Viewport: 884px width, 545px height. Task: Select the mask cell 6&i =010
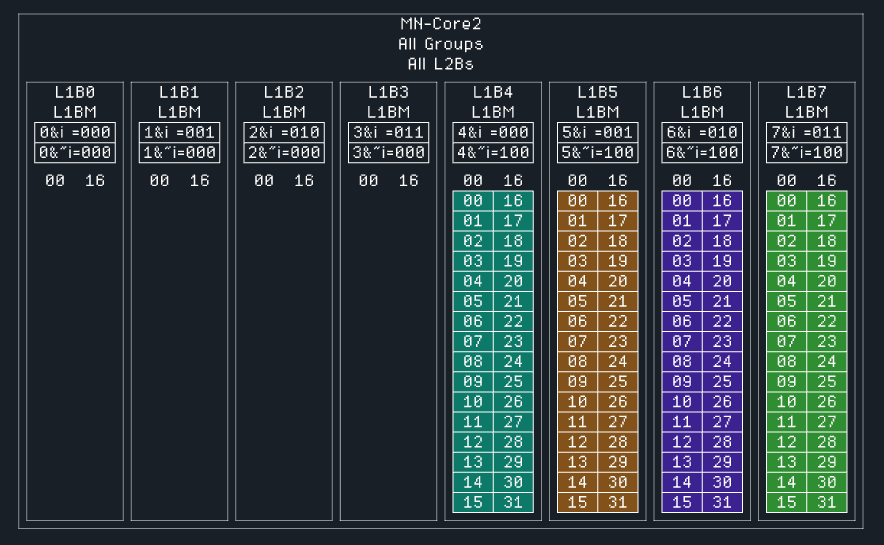point(702,132)
